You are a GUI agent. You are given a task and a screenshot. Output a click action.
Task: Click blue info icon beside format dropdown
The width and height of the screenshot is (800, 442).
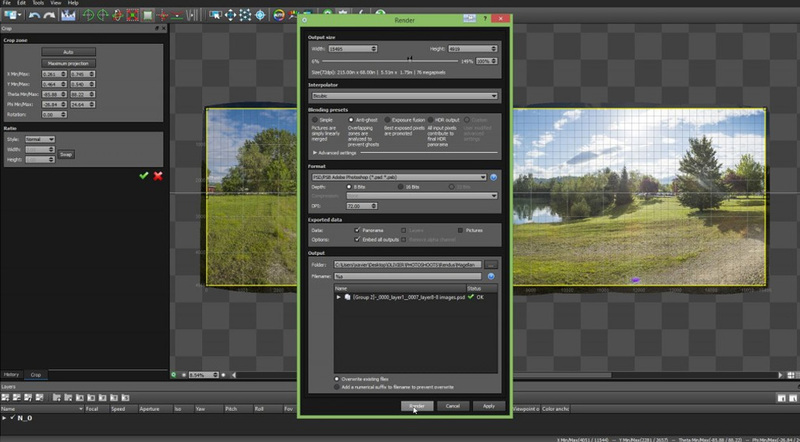tap(493, 177)
